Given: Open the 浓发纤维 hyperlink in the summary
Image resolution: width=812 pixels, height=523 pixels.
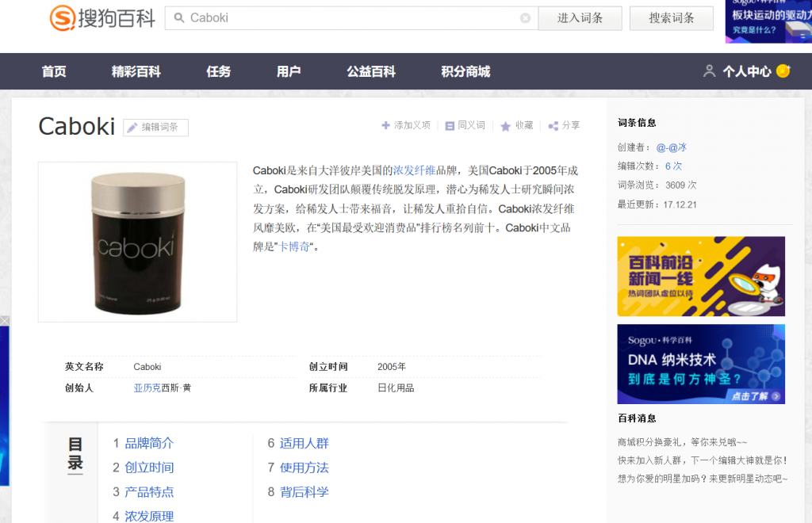Looking at the screenshot, I should (x=414, y=170).
